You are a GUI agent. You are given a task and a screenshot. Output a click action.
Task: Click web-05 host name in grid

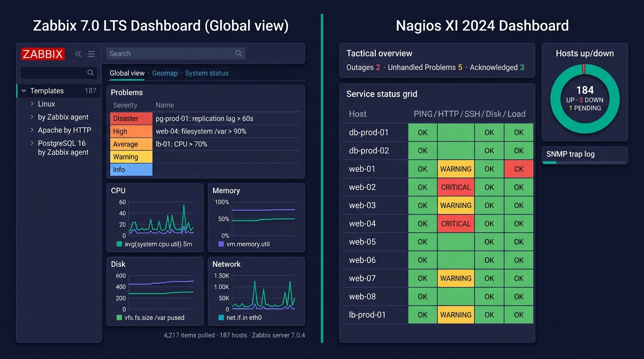[x=362, y=242]
